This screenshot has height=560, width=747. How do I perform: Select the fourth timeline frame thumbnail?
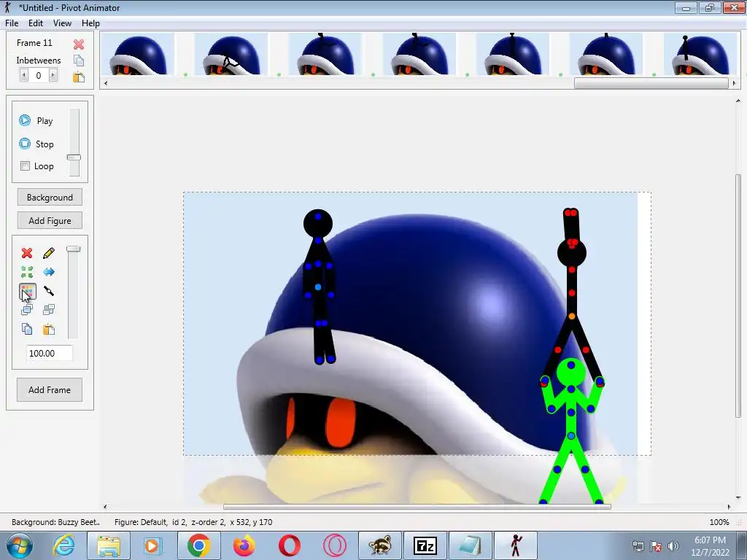[419, 54]
